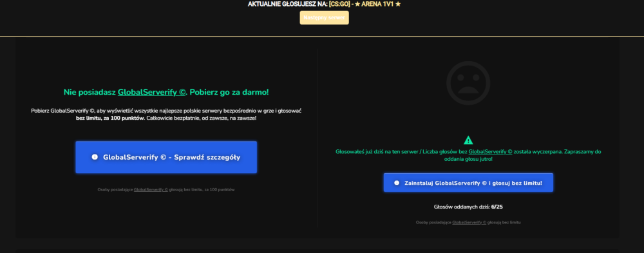The height and width of the screenshot is (253, 644).
Task: Click server name '[CS:GO] - ★ ARENA 1V1 ★'
Action: [365, 4]
